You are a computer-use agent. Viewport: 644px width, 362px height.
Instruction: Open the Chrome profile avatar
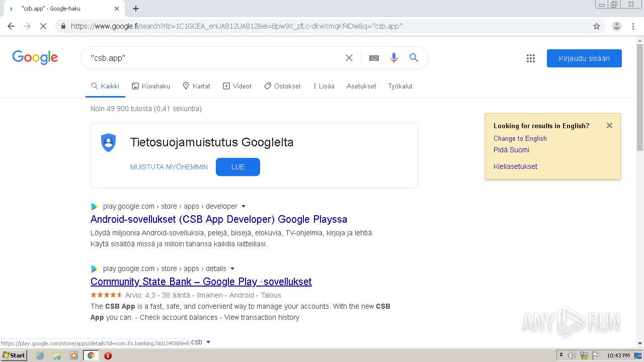tap(616, 26)
